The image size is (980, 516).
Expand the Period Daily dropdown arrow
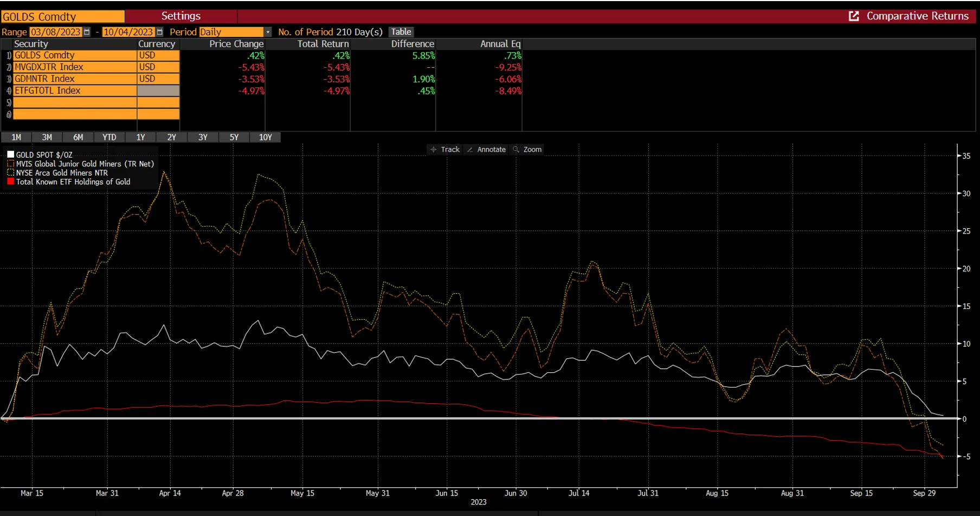coord(268,32)
